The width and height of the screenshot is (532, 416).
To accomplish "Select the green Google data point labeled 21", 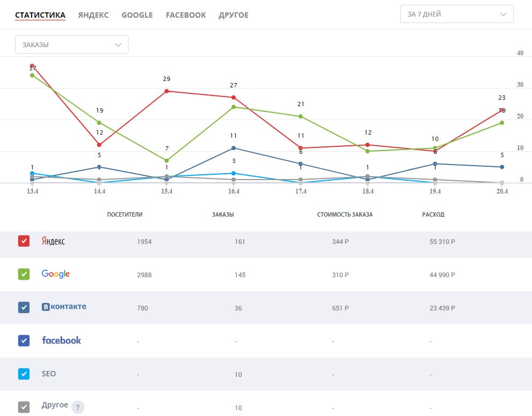I will 301,116.
